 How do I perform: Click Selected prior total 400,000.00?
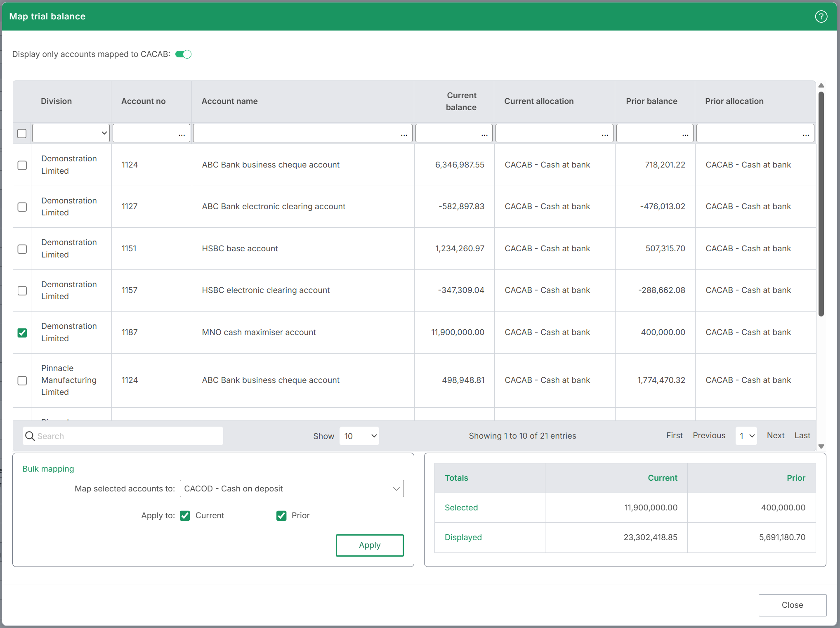tap(783, 508)
